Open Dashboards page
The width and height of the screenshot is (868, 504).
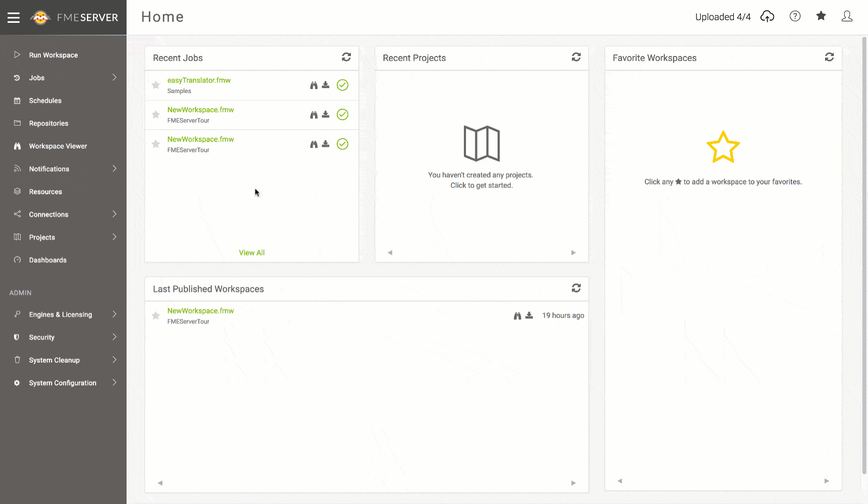click(x=48, y=260)
